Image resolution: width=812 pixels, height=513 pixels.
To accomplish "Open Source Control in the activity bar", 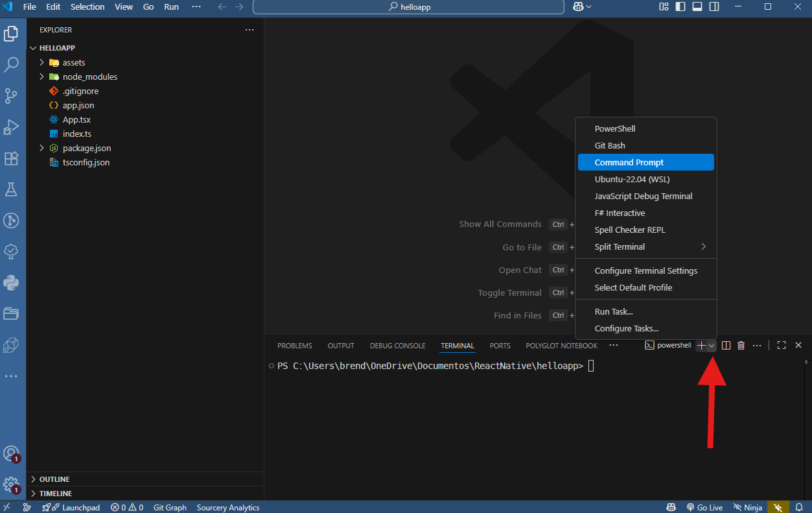I will (13, 95).
